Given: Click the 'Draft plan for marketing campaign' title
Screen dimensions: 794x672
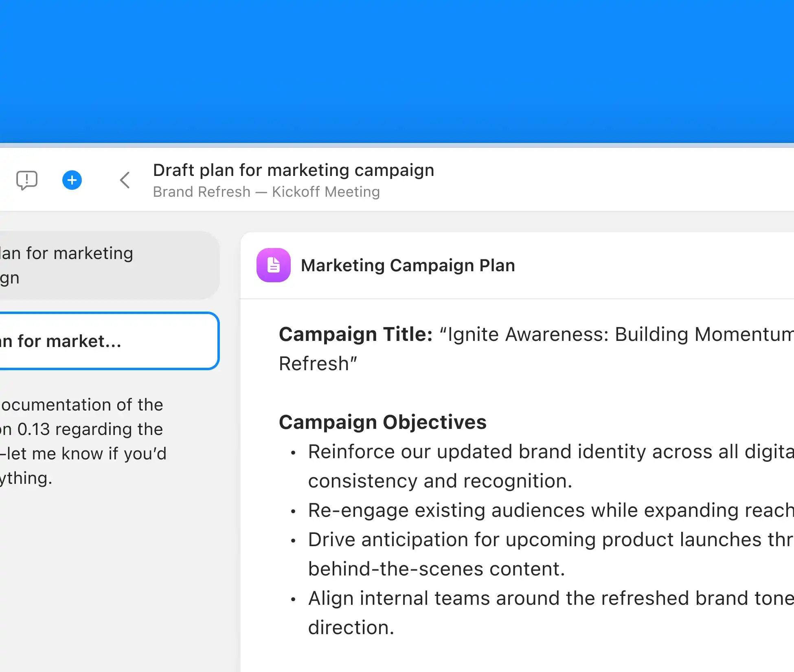Looking at the screenshot, I should point(294,170).
